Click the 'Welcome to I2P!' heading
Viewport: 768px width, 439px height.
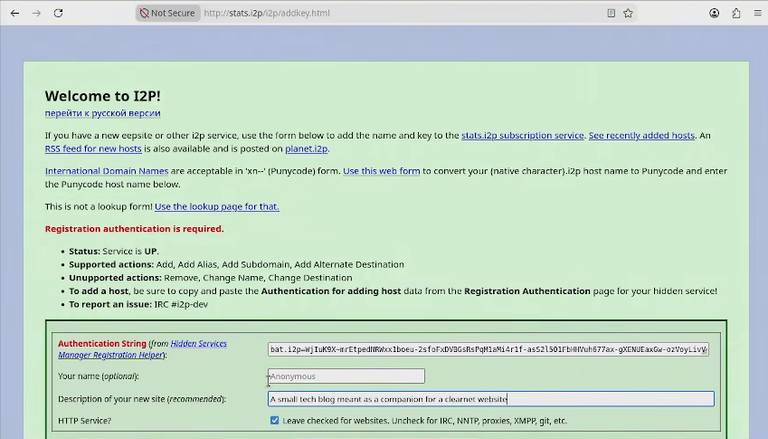[x=103, y=96]
